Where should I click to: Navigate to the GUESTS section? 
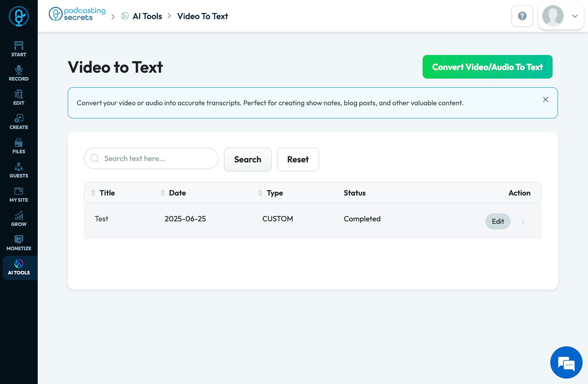pyautogui.click(x=19, y=170)
